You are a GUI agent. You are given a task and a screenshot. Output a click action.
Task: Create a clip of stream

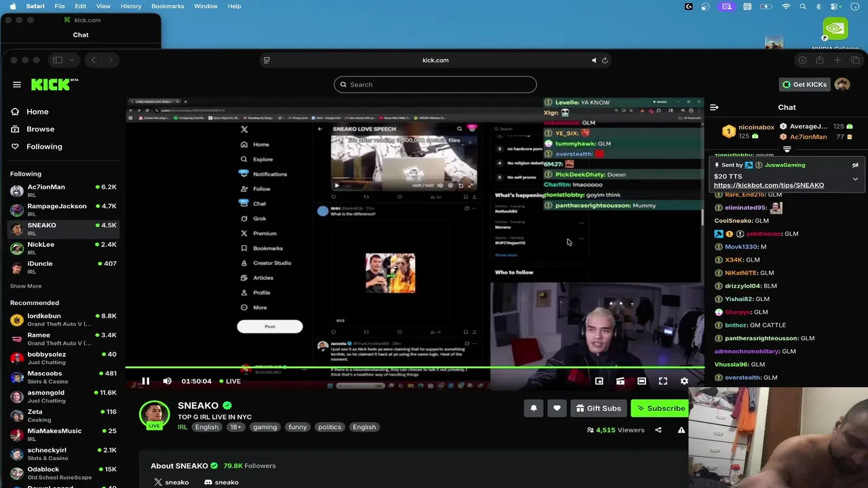(x=620, y=381)
